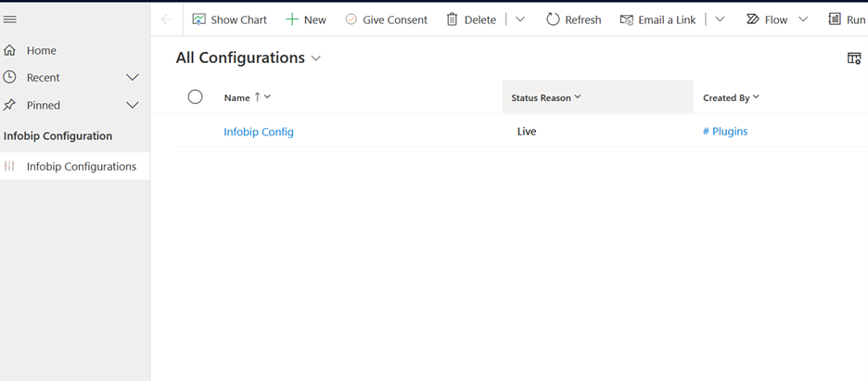Refresh the configurations list
This screenshot has height=381, width=868.
point(573,19)
